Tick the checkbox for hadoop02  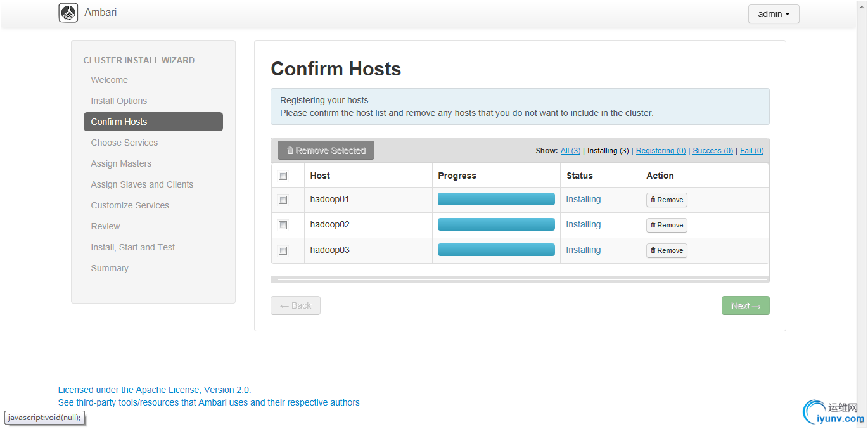tap(283, 225)
